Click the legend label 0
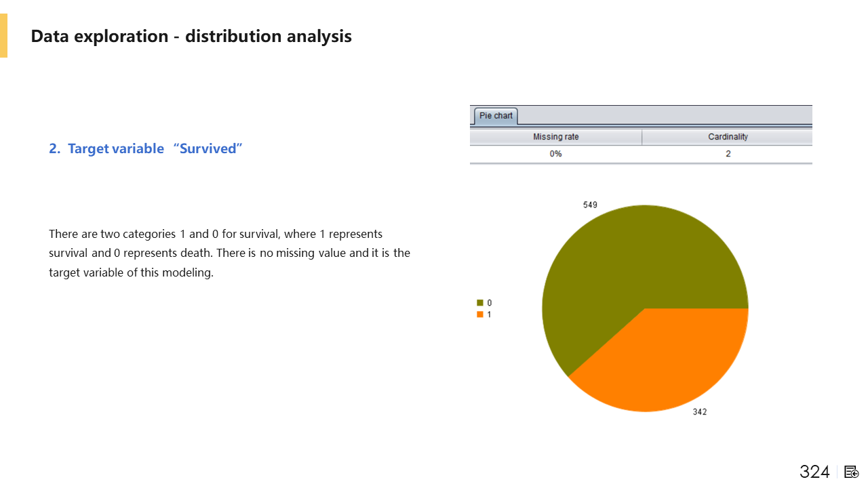The width and height of the screenshot is (868, 488). (490, 303)
